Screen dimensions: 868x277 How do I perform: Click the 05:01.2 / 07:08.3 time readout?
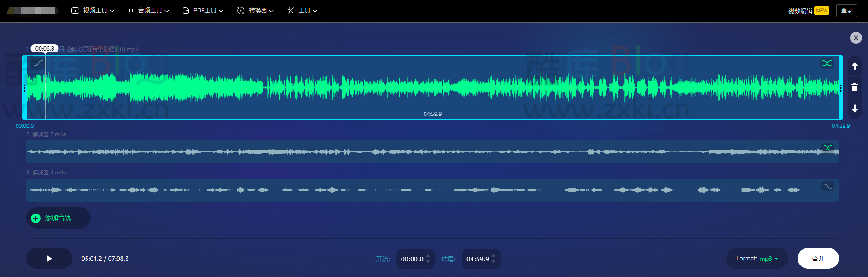105,259
